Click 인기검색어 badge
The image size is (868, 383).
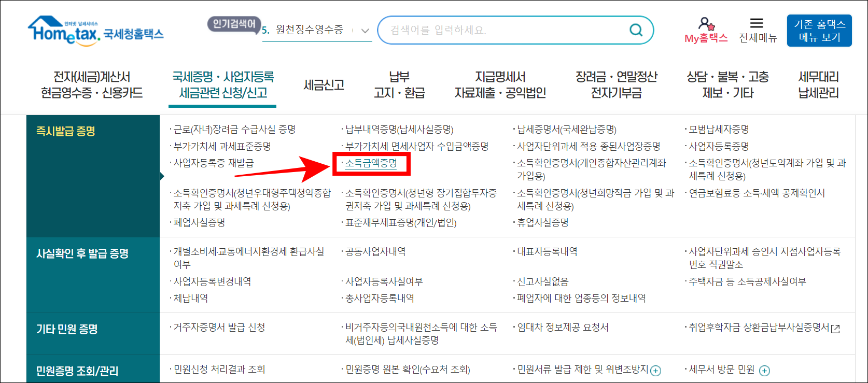(x=234, y=24)
